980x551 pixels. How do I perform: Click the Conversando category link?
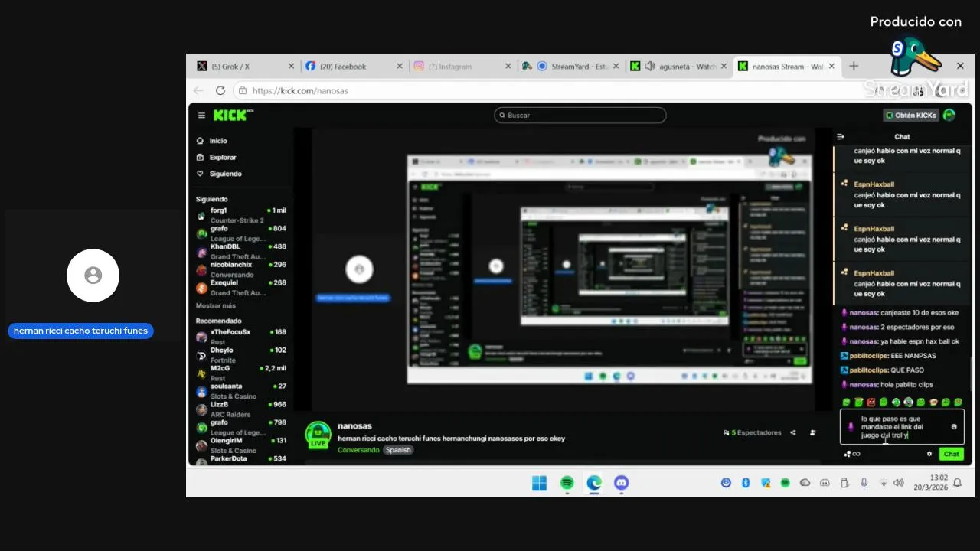click(358, 450)
